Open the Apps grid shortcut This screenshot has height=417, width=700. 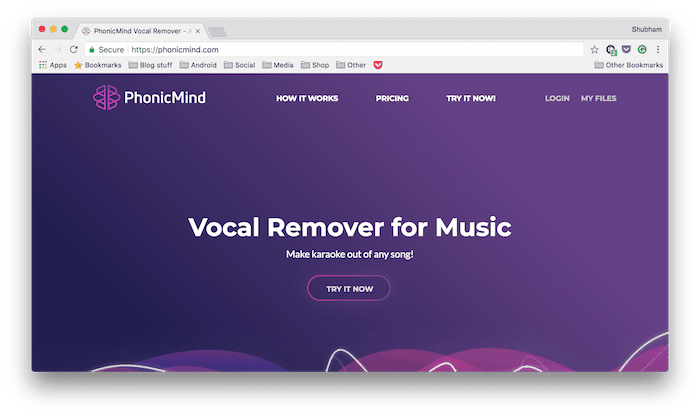[52, 65]
